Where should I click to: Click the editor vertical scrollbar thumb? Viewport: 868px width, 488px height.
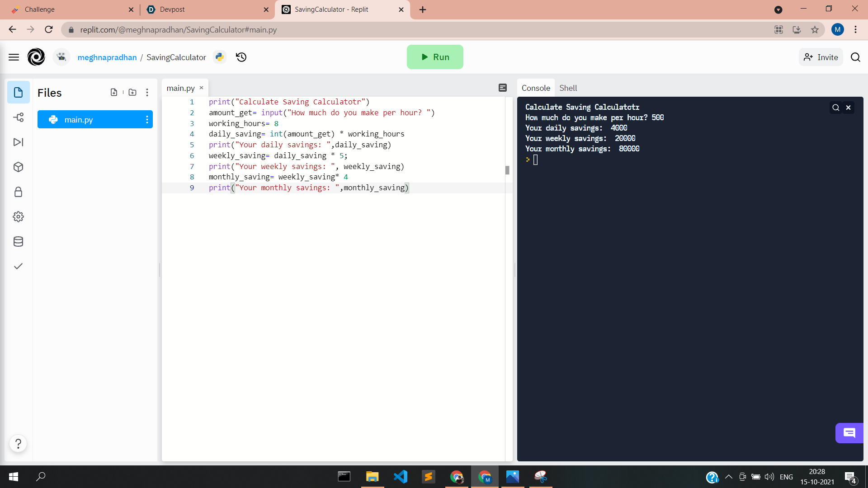[x=507, y=170]
